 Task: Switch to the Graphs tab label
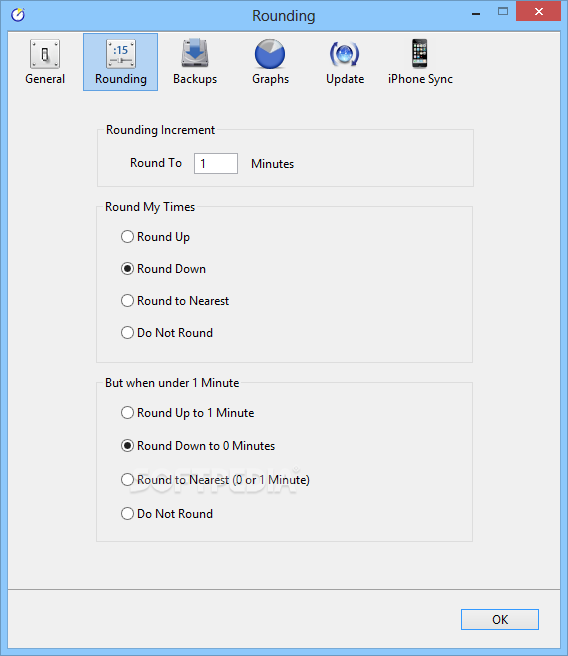[x=270, y=79]
